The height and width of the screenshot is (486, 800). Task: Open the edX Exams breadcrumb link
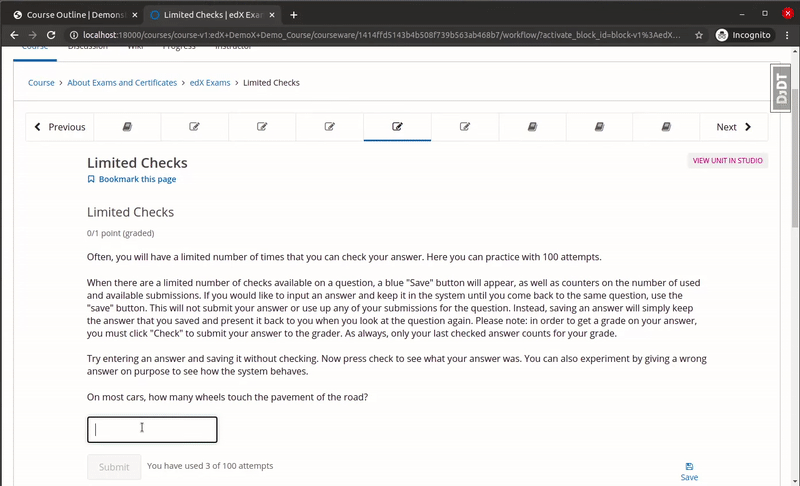pyautogui.click(x=210, y=83)
